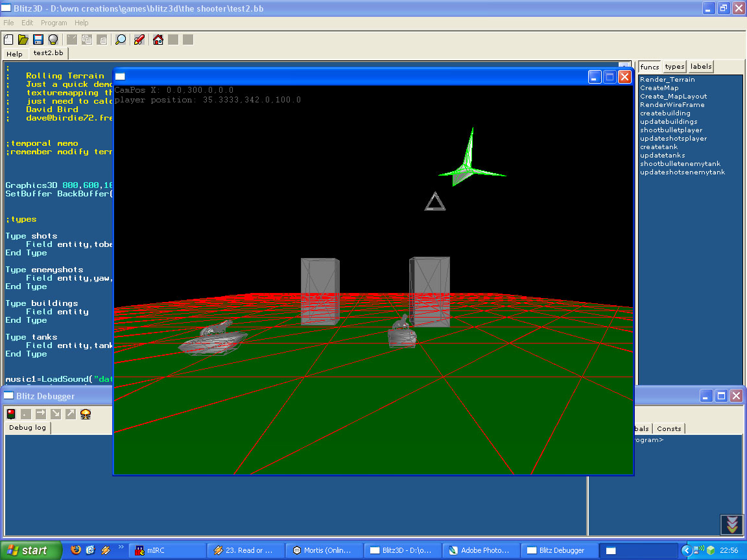Jump to the updatetanks function
This screenshot has height=560, width=747.
(x=663, y=156)
